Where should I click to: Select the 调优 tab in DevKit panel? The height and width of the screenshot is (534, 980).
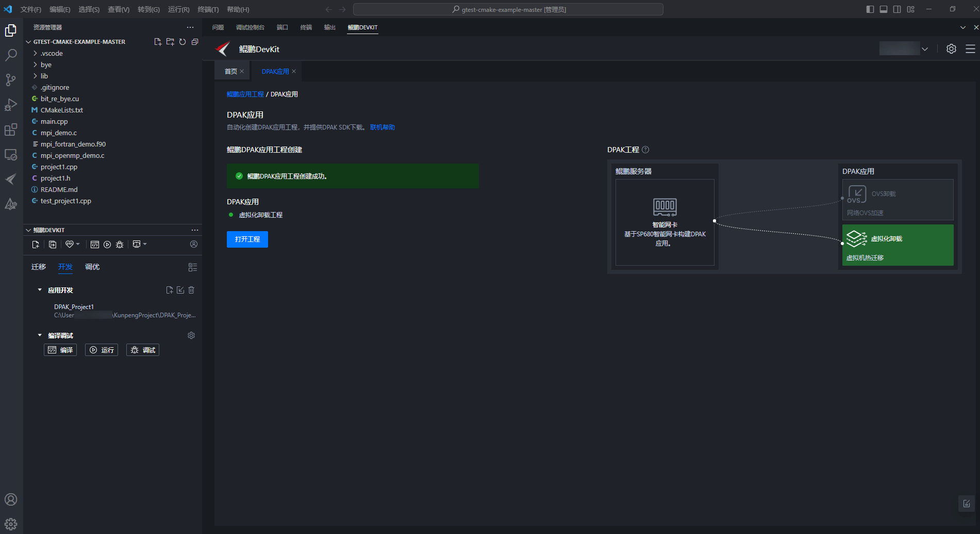point(92,267)
